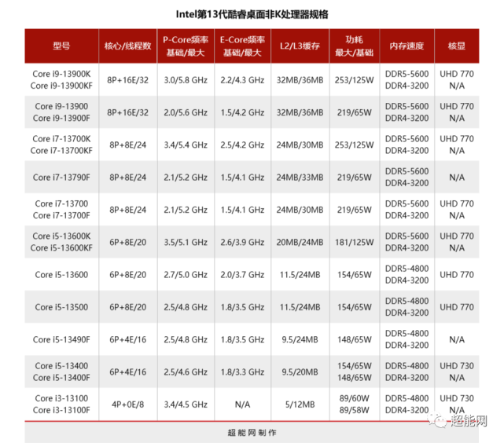Select the "24MB/33MB" cache value

(x=300, y=178)
